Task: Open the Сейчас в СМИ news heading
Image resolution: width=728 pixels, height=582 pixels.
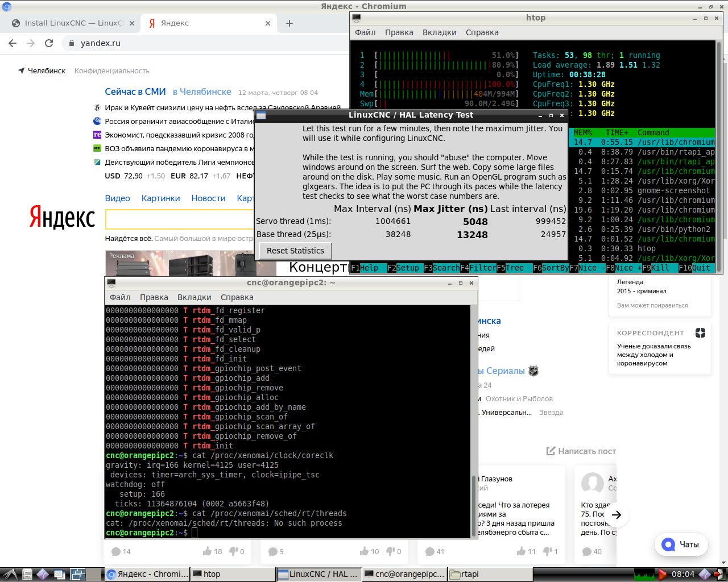Action: 135,92
